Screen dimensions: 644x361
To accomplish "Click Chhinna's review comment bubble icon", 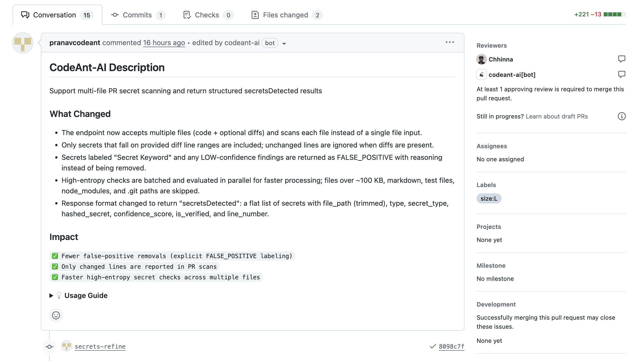I will pos(622,59).
